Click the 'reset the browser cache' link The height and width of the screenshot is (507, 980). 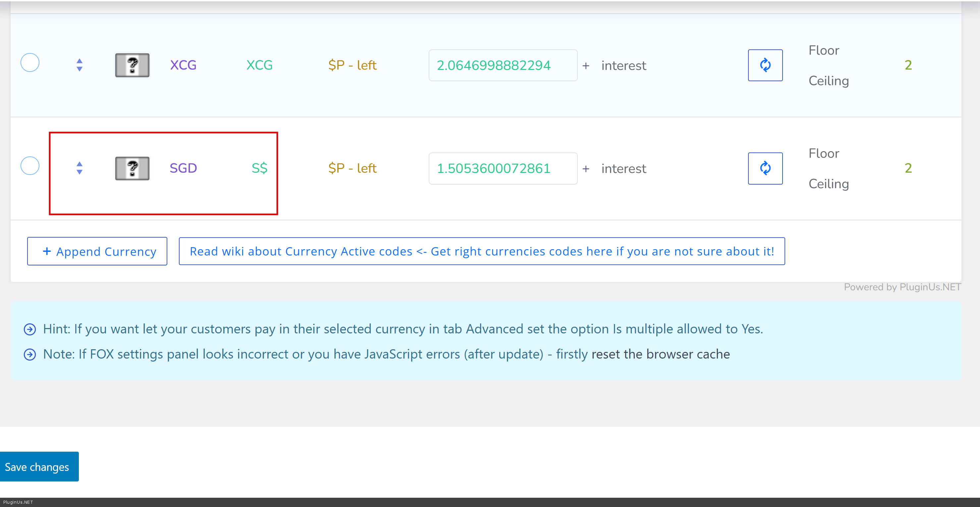[x=660, y=354]
